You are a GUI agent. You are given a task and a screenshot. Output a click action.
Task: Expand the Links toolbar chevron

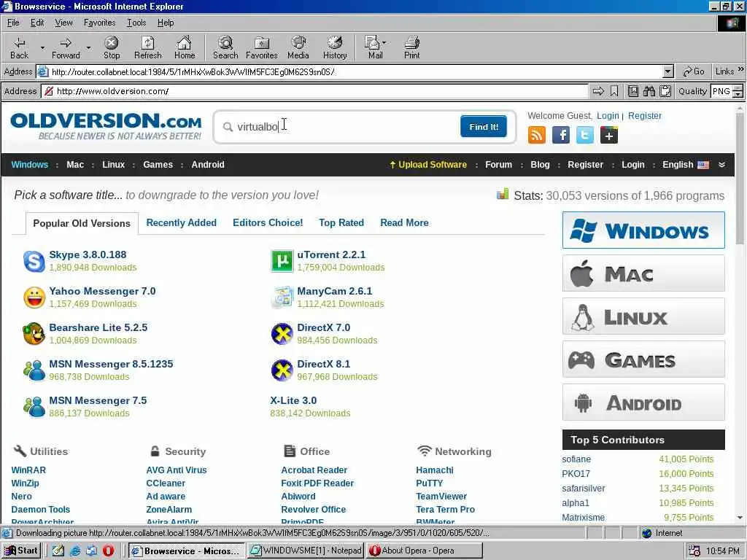(741, 69)
